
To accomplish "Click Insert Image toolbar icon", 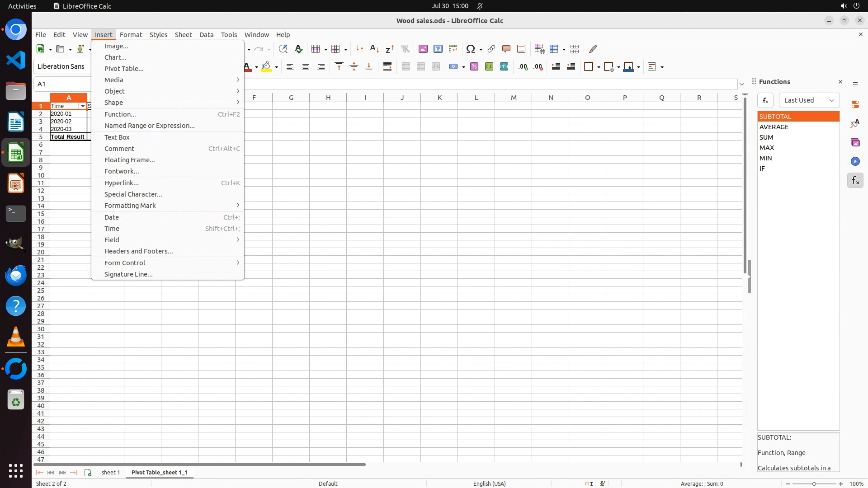I will 423,49.
